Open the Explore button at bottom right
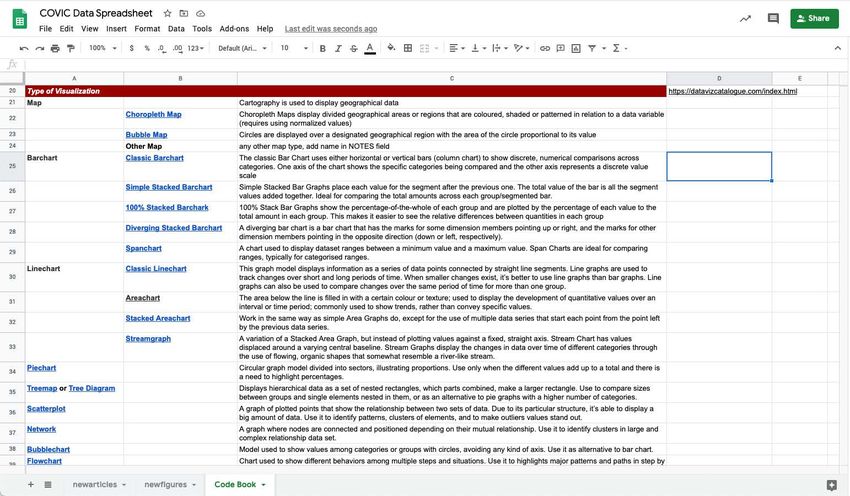850x496 pixels. (831, 485)
